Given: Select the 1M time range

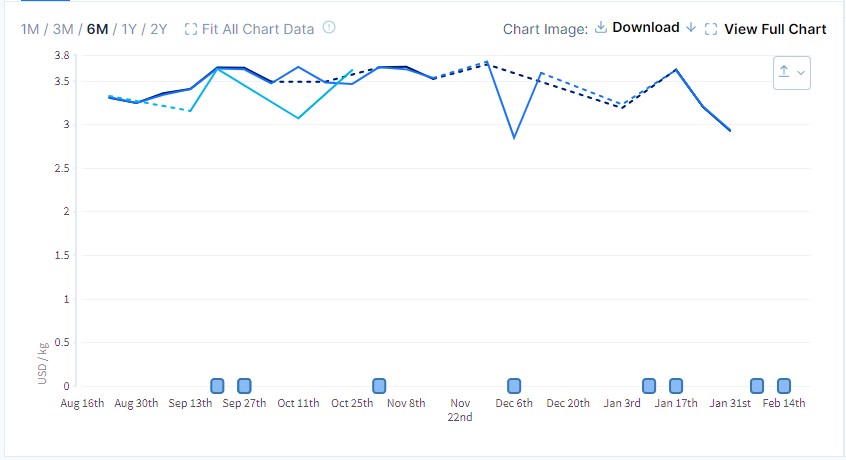Looking at the screenshot, I should pos(31,29).
